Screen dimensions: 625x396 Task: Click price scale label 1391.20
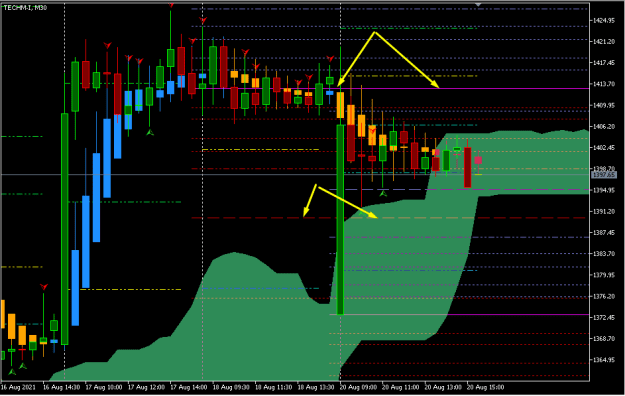pos(604,211)
